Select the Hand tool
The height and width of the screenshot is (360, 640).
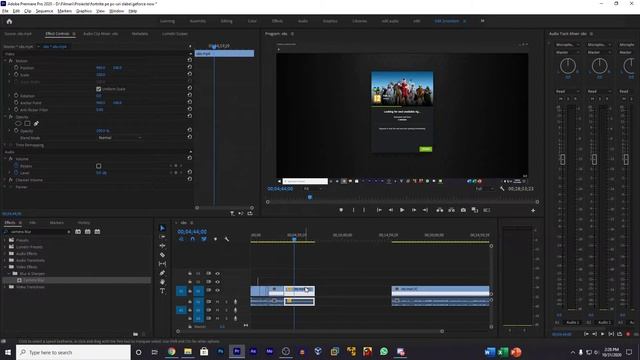[162, 282]
